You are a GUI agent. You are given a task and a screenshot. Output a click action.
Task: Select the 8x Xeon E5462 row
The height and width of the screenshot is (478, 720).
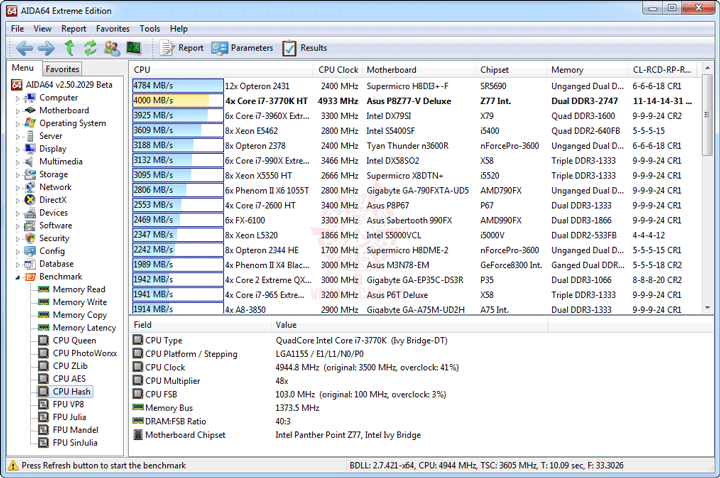click(416, 130)
